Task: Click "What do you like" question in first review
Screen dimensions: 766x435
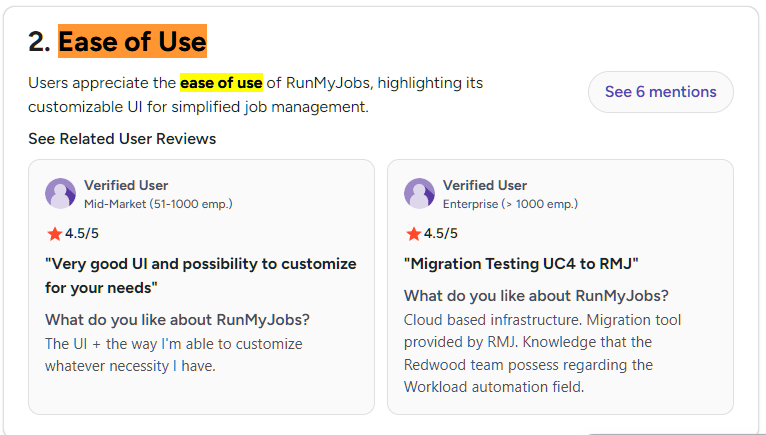Action: point(177,320)
